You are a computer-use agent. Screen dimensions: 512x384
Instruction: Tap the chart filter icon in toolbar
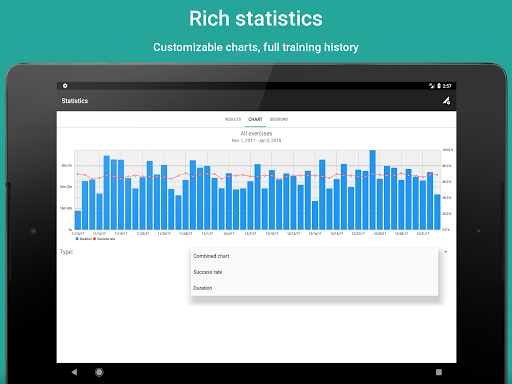(x=446, y=101)
